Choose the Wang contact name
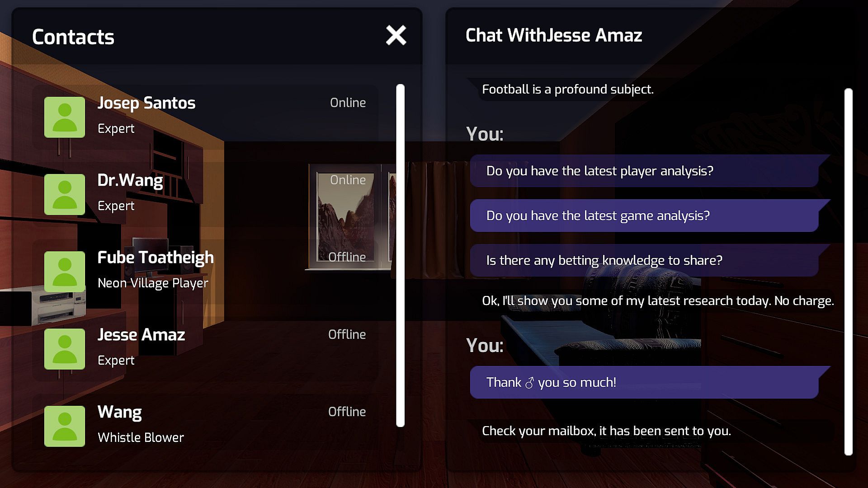This screenshot has width=868, height=488. coord(120,412)
